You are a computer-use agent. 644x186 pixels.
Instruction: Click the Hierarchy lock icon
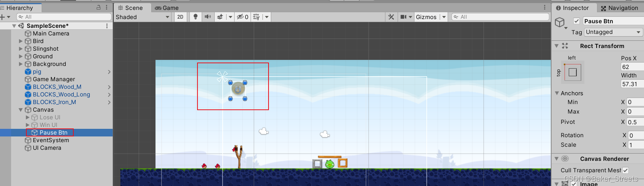coord(99,7)
